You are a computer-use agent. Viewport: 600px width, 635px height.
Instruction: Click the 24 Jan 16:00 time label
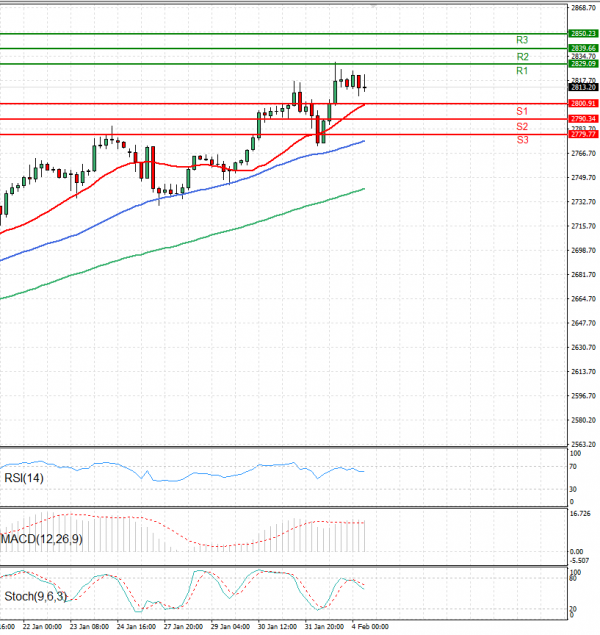(136, 626)
